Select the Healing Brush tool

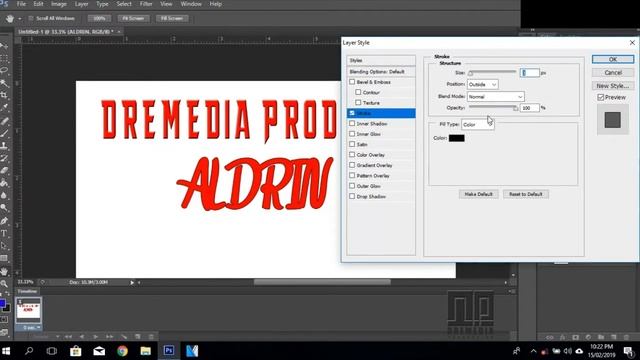[4, 120]
